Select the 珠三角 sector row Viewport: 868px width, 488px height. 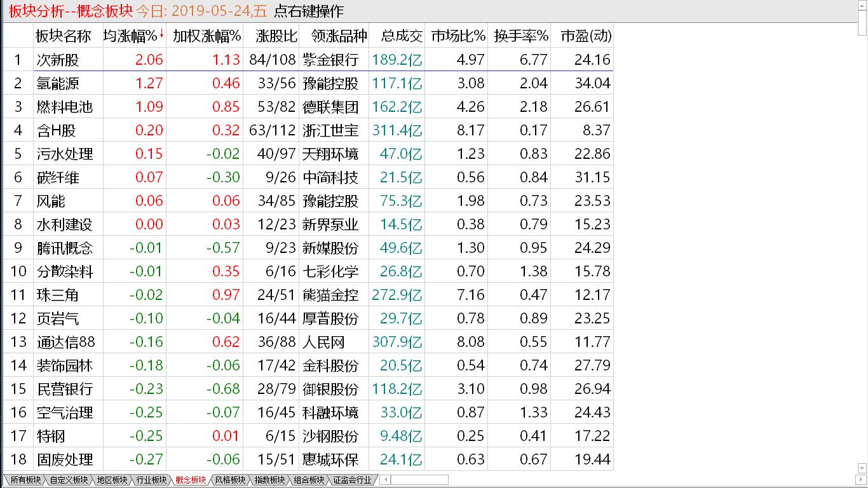308,295
